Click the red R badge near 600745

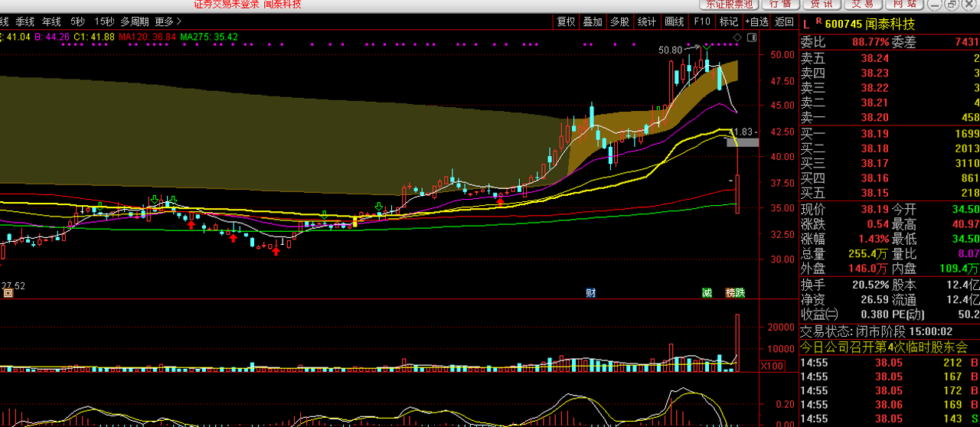818,21
